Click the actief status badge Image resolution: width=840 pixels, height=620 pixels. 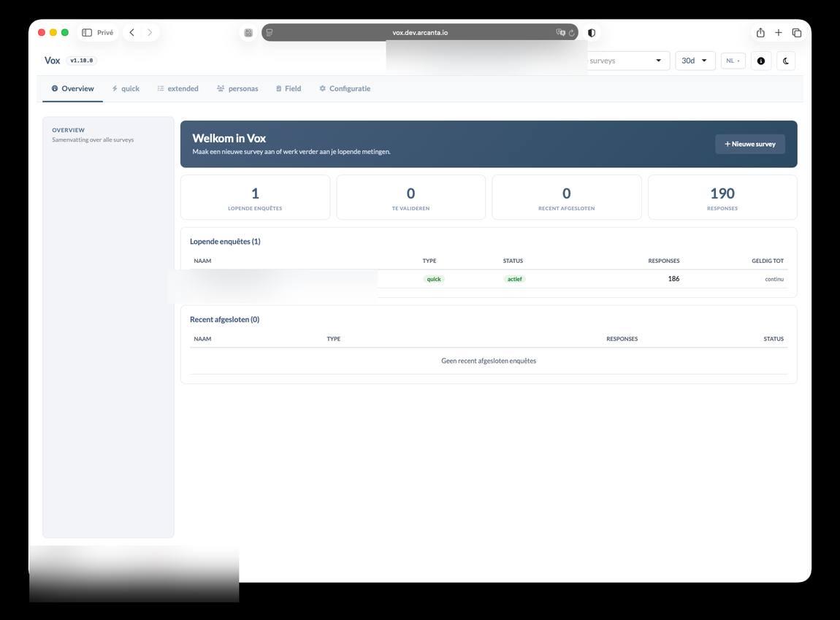pos(514,279)
